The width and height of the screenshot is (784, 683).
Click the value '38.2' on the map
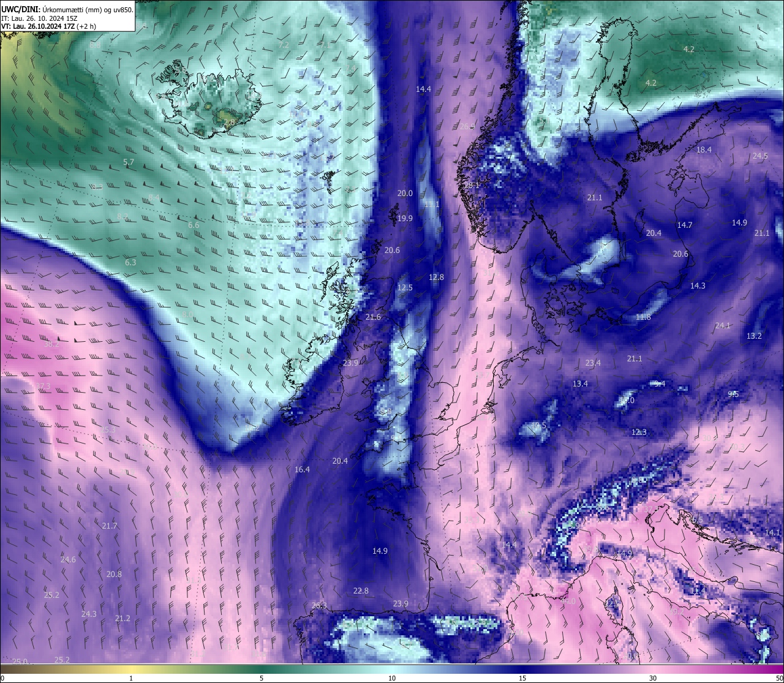point(51,345)
